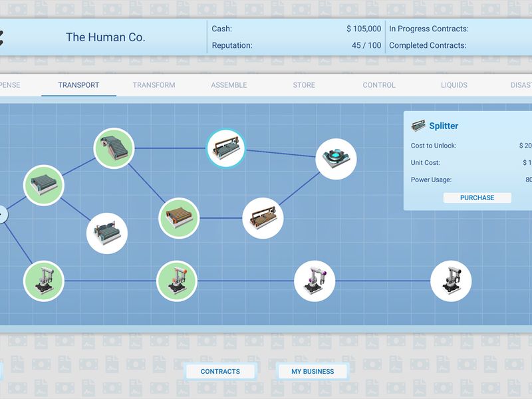532x399 pixels.
Task: Select the green ramp conveyor node
Action: [x=114, y=148]
